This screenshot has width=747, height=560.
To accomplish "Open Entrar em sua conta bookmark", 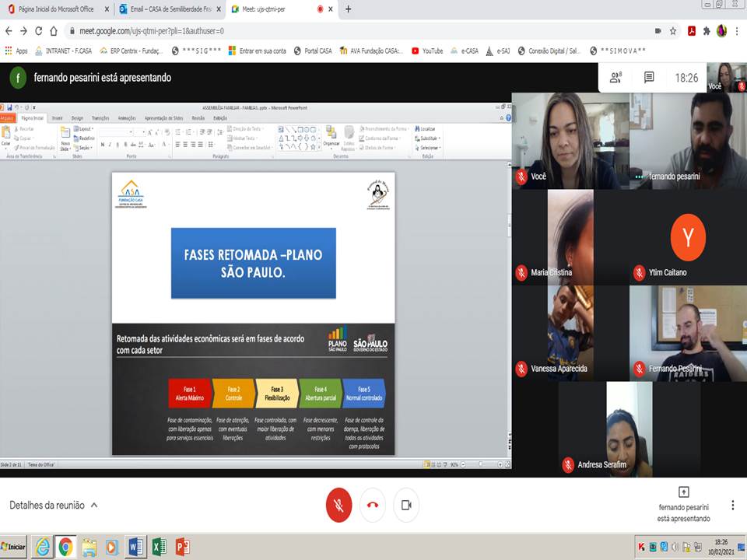I will pyautogui.click(x=258, y=51).
